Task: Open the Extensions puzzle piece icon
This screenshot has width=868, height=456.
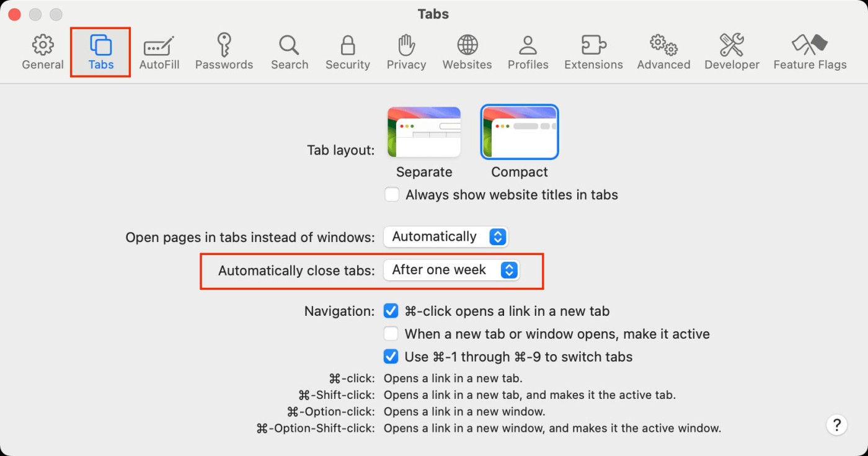Action: click(x=593, y=52)
